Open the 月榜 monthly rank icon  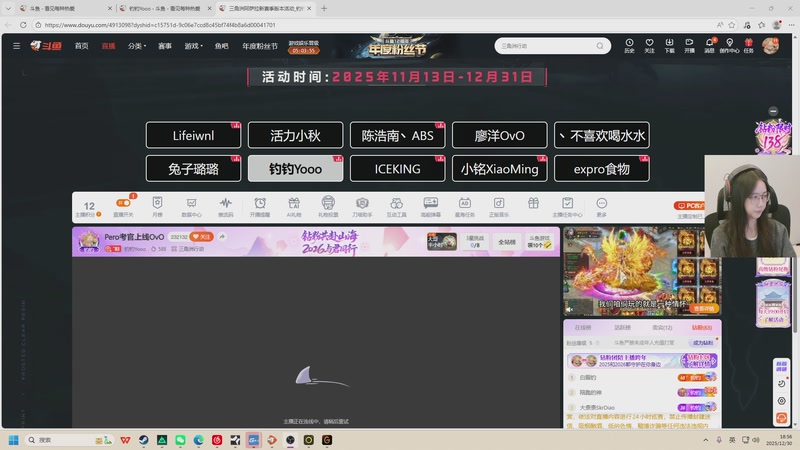pos(157,207)
